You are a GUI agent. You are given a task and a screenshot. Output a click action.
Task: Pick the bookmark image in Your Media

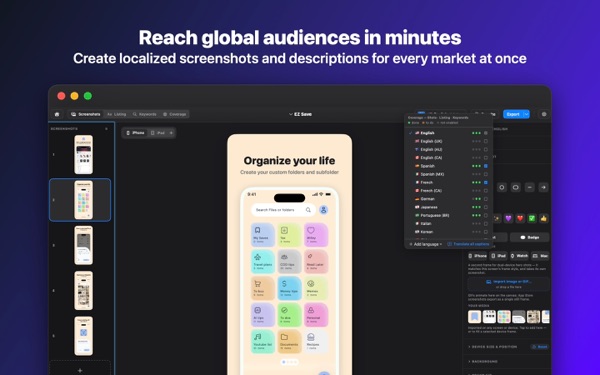point(474,317)
